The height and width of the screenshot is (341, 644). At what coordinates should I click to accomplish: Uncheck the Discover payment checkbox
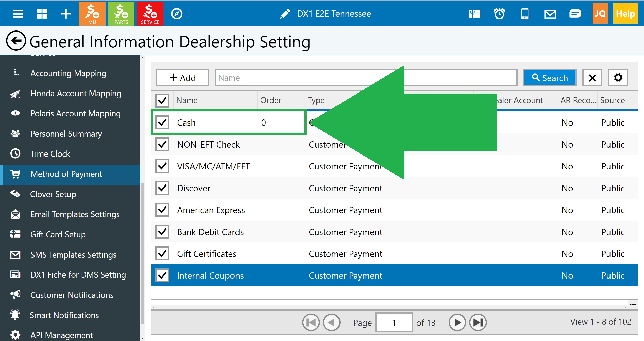pyautogui.click(x=162, y=188)
